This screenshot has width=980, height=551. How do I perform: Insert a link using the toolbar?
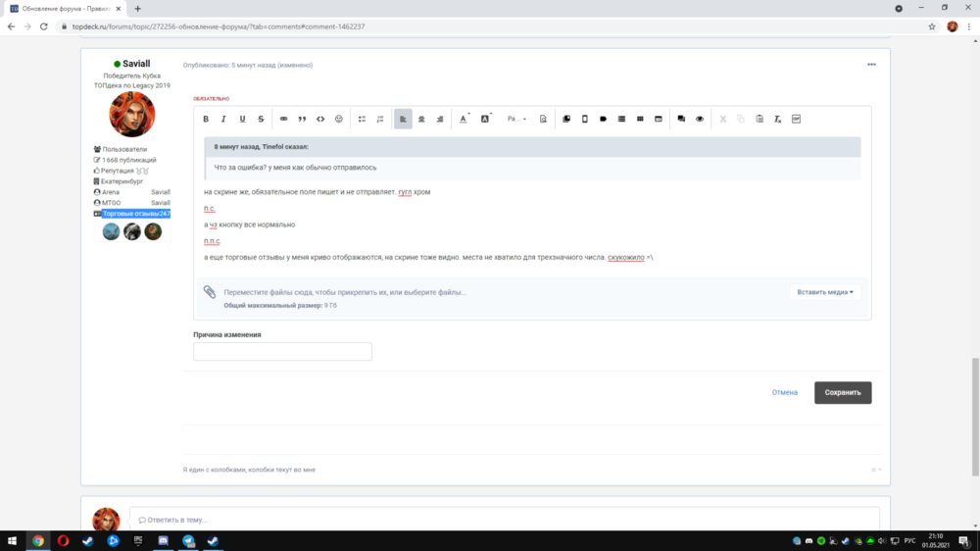284,119
